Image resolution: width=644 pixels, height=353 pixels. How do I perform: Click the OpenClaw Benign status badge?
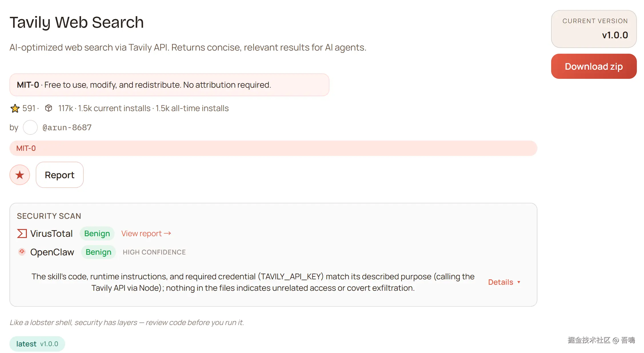click(x=99, y=252)
